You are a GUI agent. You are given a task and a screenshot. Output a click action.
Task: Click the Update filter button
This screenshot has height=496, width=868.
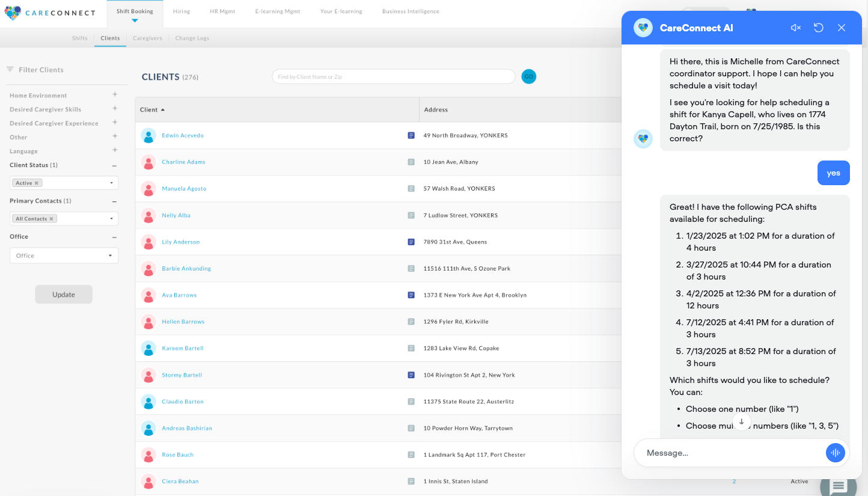point(64,294)
